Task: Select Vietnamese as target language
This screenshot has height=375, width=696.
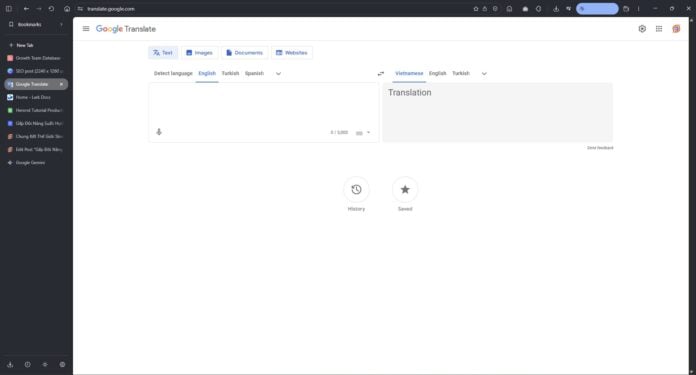Action: tap(409, 73)
